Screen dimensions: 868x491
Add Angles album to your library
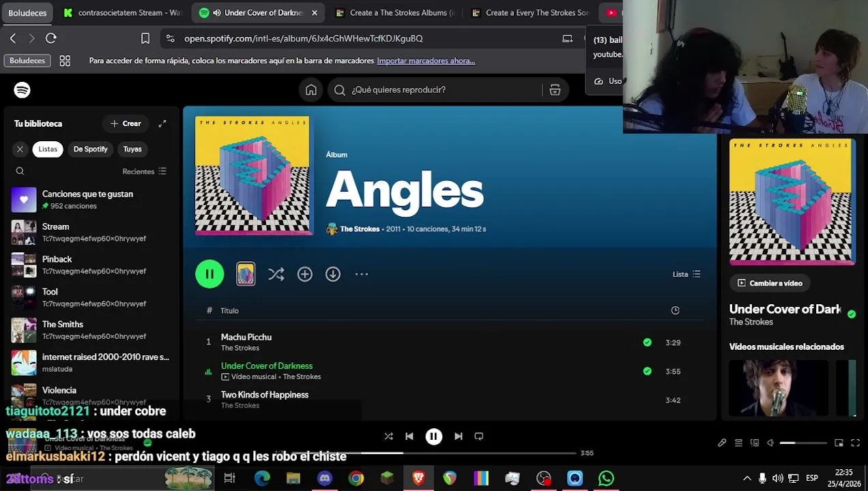tap(305, 274)
